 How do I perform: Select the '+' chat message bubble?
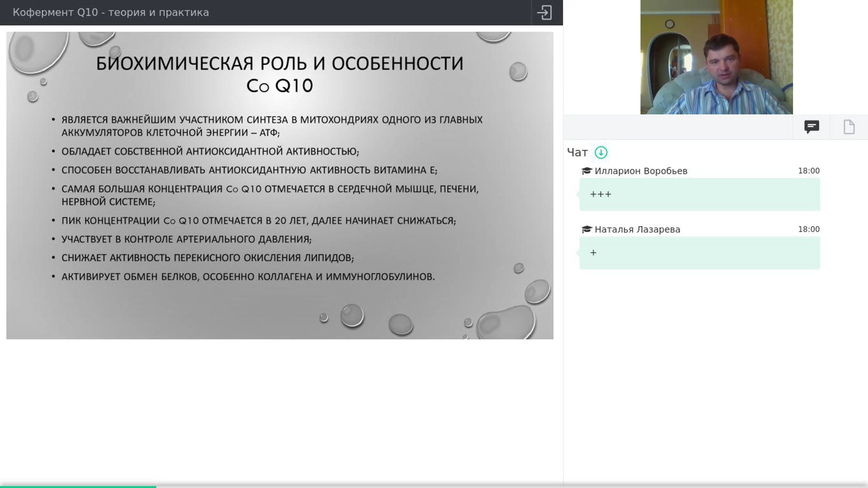(699, 253)
